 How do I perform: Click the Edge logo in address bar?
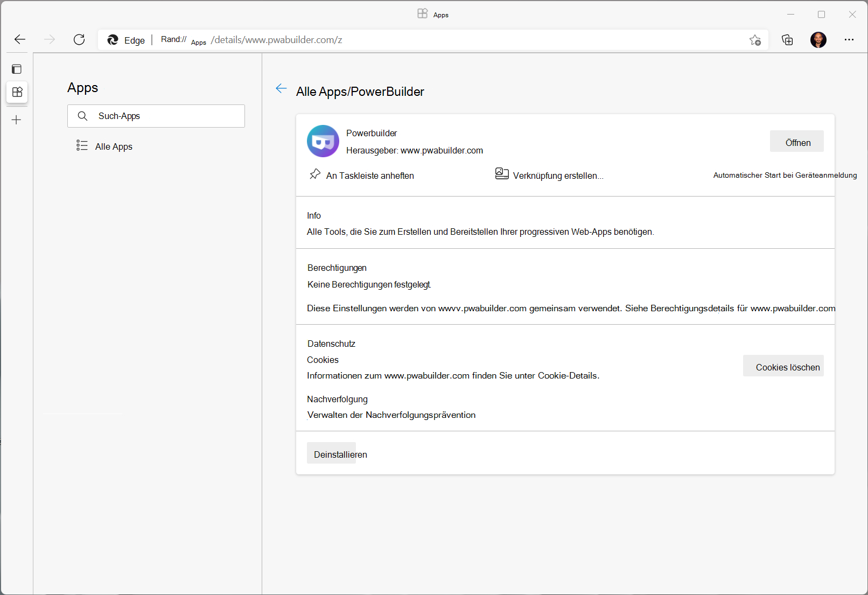[x=113, y=40]
